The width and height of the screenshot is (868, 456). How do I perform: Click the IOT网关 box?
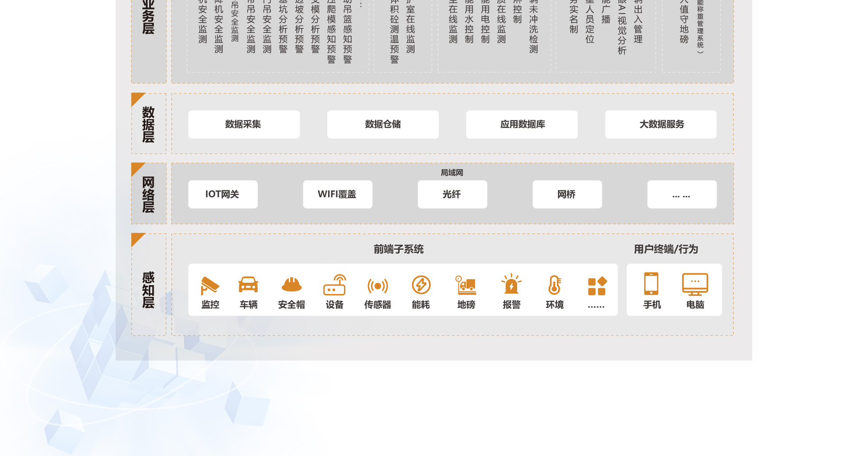coord(223,195)
